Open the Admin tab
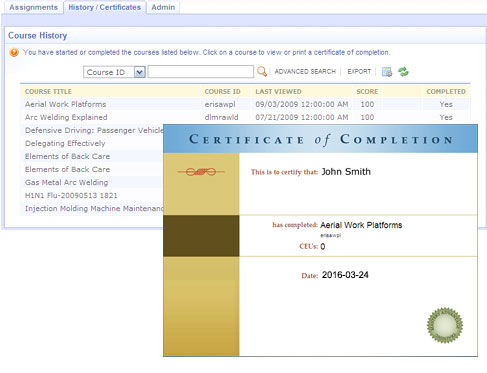487x373 pixels. point(163,7)
